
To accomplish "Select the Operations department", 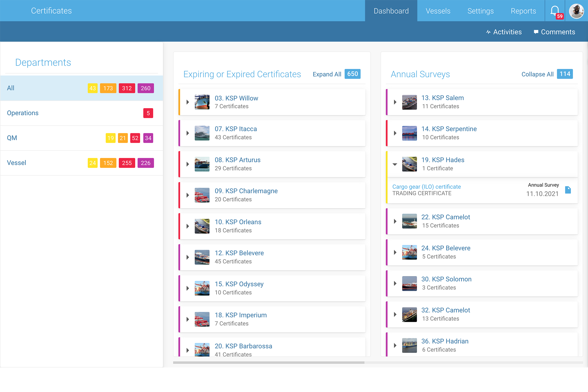I will (23, 113).
